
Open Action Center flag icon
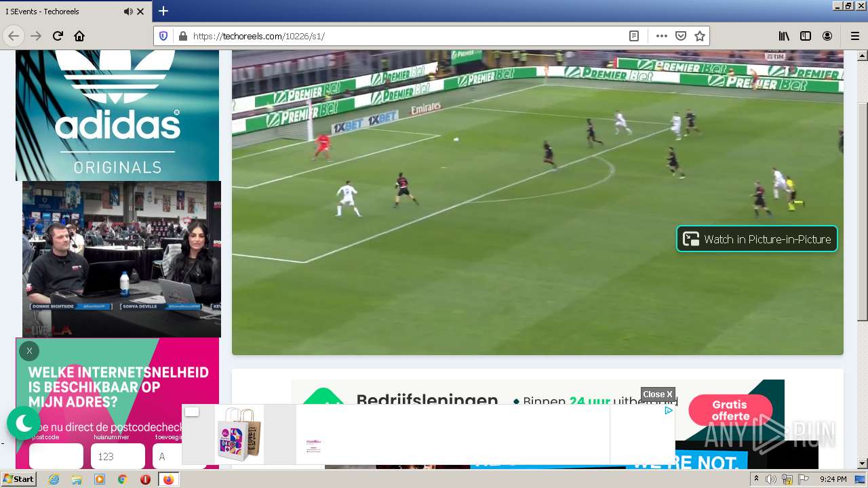pyautogui.click(x=803, y=479)
